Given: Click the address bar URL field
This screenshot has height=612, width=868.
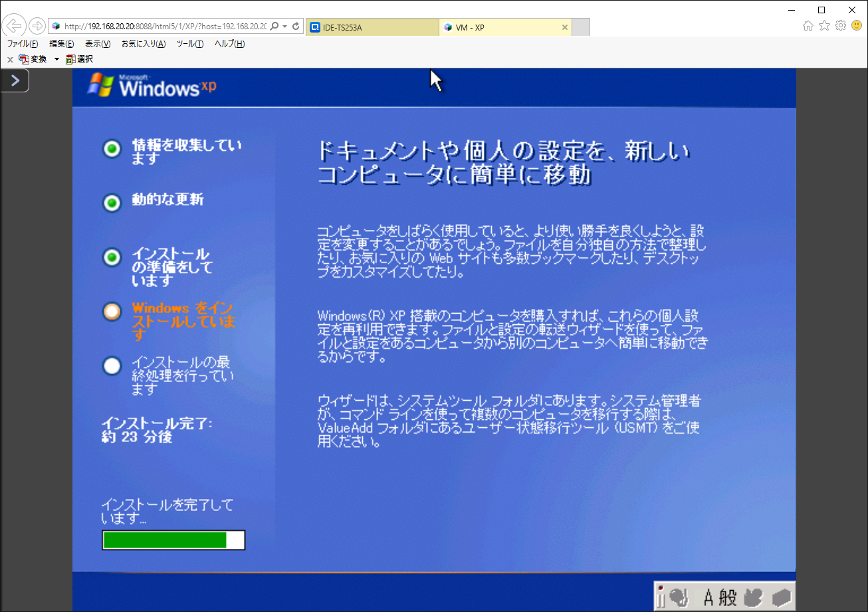Looking at the screenshot, I should pos(165,27).
